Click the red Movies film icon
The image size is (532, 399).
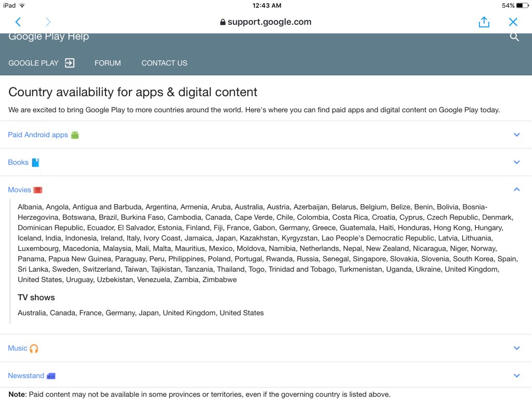[37, 190]
